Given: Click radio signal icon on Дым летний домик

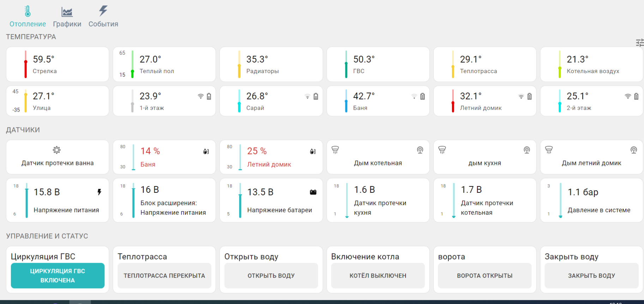Looking at the screenshot, I should [x=634, y=150].
